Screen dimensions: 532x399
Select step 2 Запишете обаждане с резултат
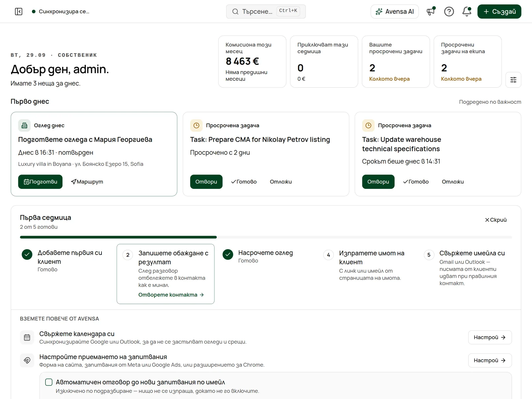166,274
